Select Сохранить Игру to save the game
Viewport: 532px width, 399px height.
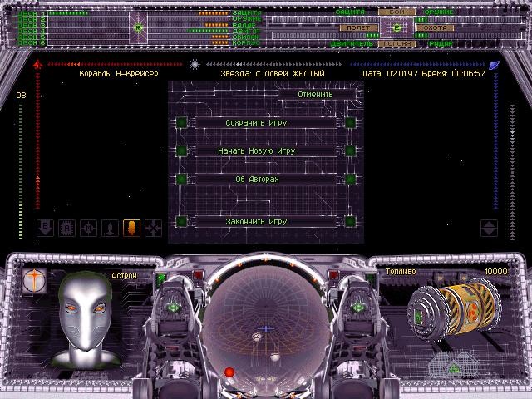pyautogui.click(x=266, y=122)
